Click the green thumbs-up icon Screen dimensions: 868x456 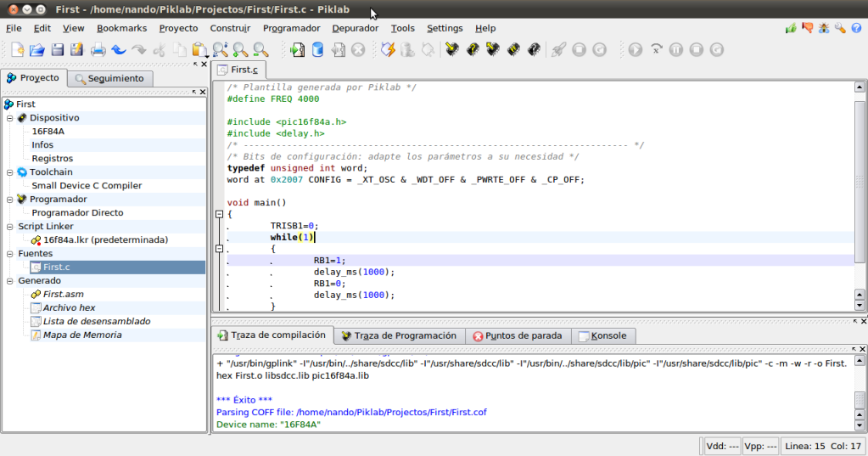(791, 28)
